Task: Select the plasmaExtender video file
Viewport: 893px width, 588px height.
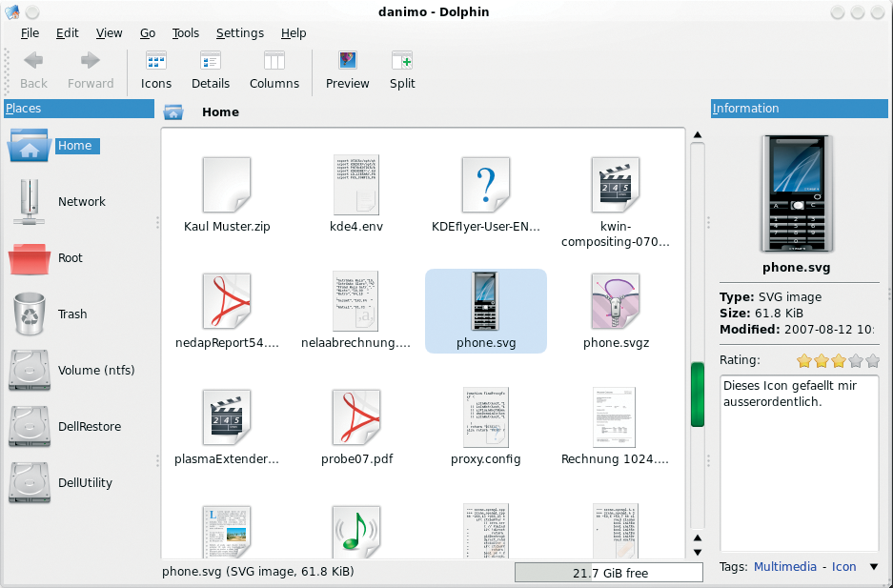Action: pyautogui.click(x=227, y=427)
